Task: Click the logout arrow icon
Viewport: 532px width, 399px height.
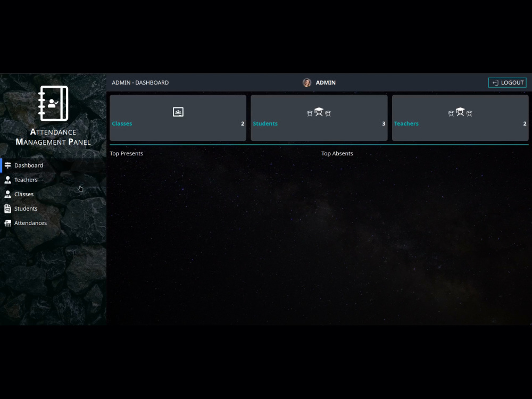Action: (495, 83)
